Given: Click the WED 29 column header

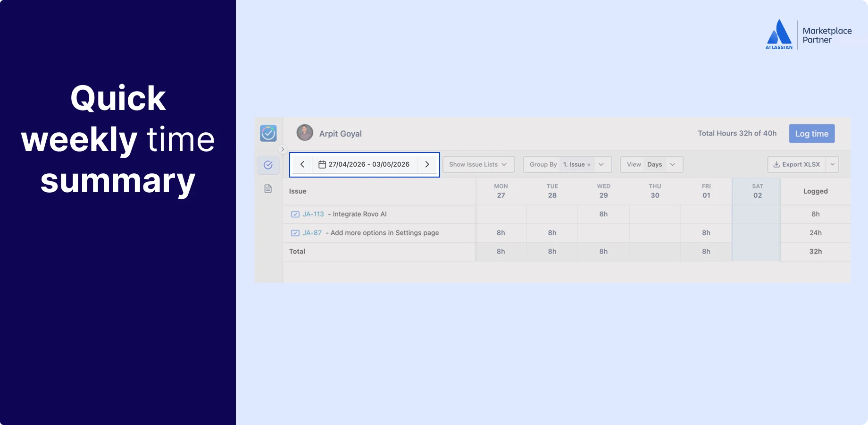Looking at the screenshot, I should tap(603, 191).
